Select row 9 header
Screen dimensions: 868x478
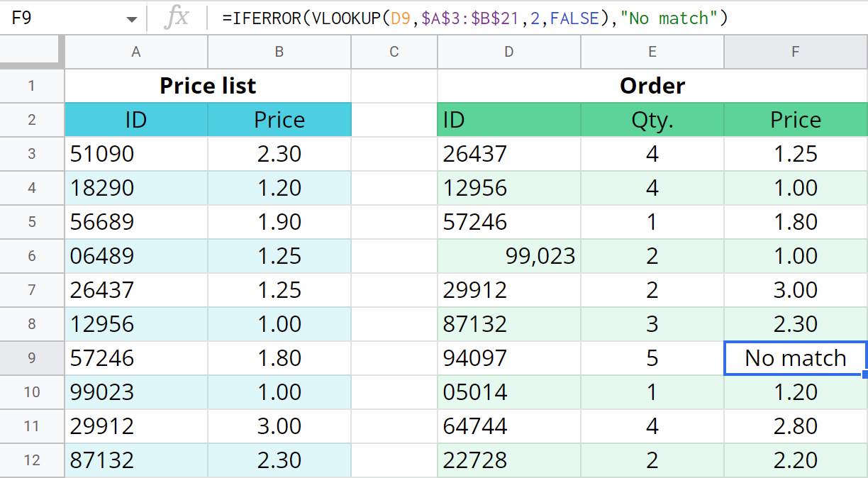click(31, 358)
